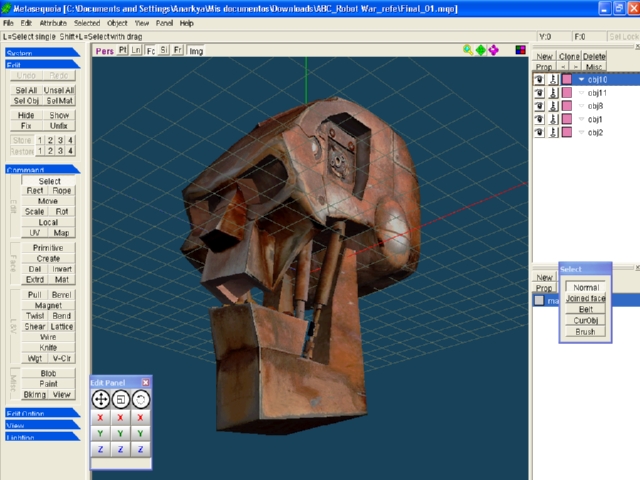Click red X under scale icon
The image size is (640, 480).
[x=120, y=418]
